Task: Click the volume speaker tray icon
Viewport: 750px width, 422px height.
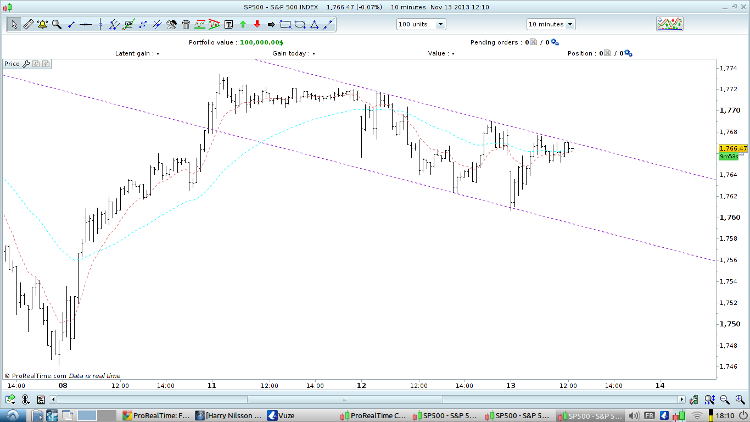Action: [x=634, y=415]
